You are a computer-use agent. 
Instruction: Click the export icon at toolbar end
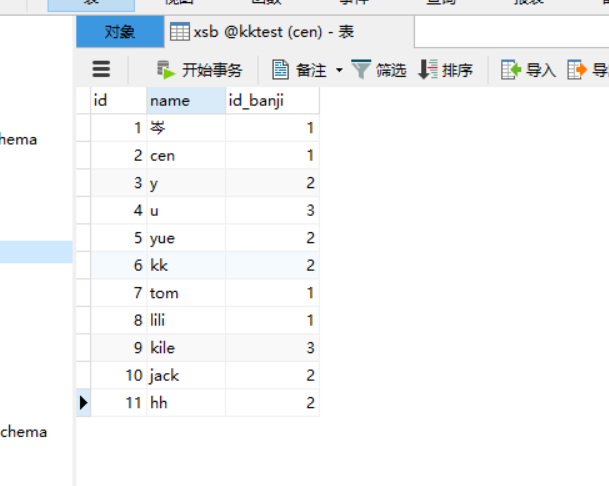(577, 70)
